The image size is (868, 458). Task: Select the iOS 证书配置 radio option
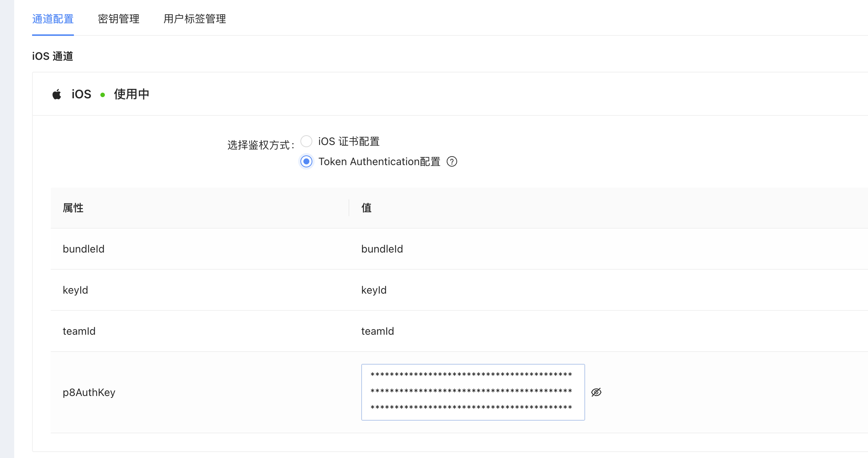pyautogui.click(x=306, y=141)
